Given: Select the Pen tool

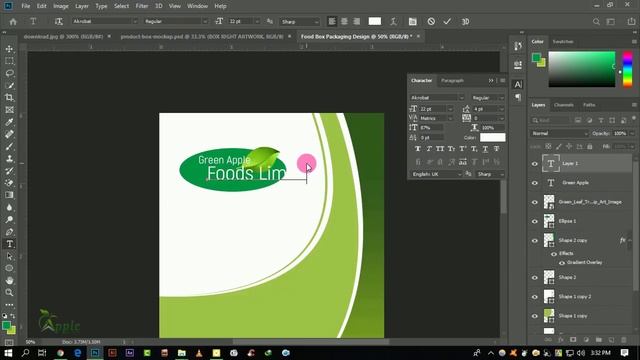Looking at the screenshot, I should (x=9, y=232).
